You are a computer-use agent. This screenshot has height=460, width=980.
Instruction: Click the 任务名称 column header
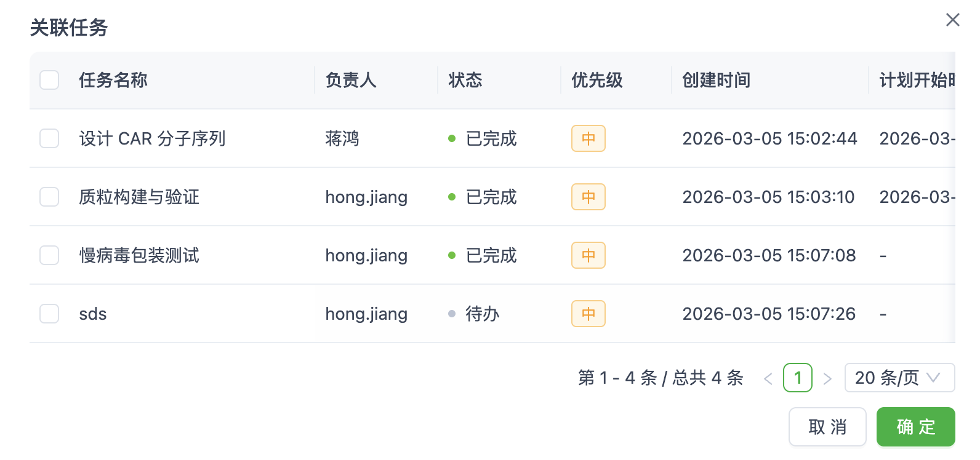click(x=113, y=80)
